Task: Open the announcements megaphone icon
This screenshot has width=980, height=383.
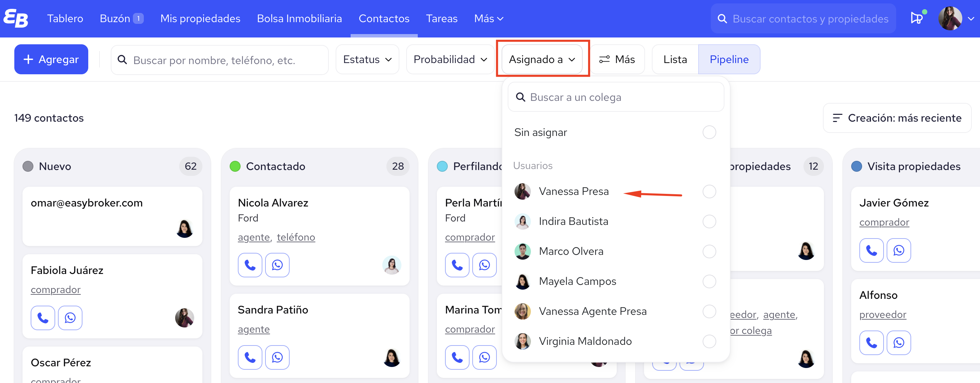Action: tap(917, 18)
